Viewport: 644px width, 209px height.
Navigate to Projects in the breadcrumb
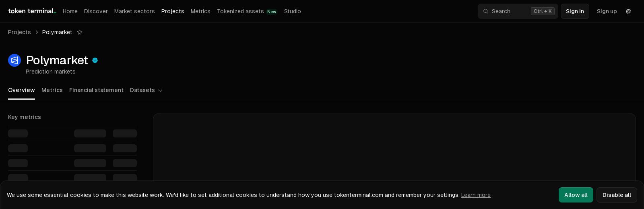click(x=19, y=32)
